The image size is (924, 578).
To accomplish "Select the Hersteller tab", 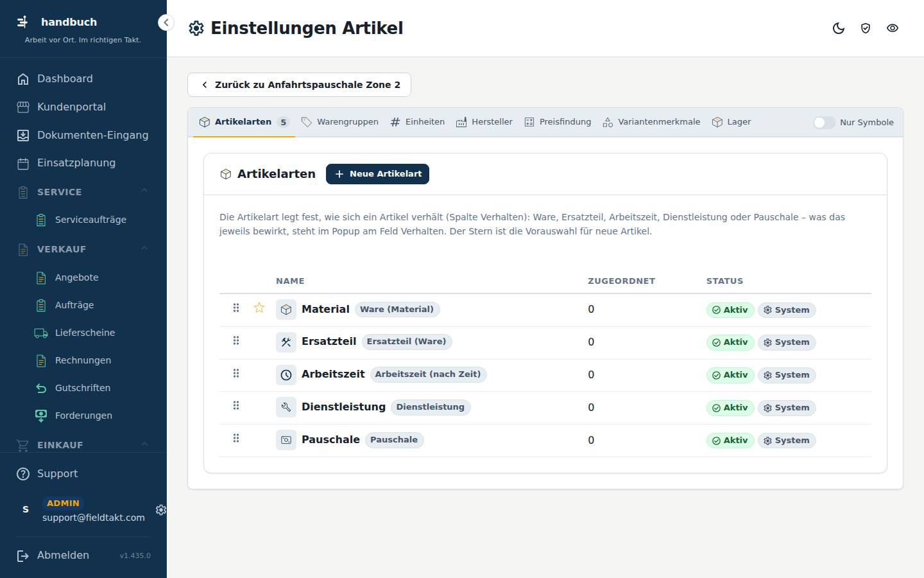I will coord(484,122).
